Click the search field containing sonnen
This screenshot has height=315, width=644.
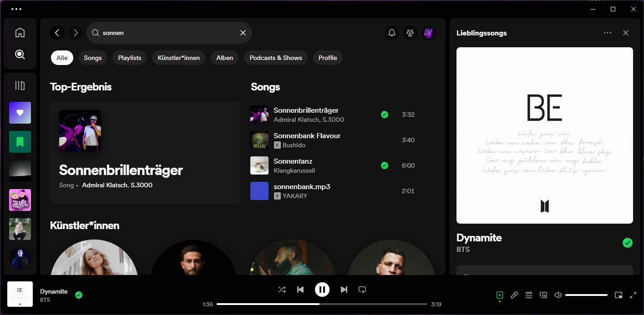pyautogui.click(x=168, y=33)
